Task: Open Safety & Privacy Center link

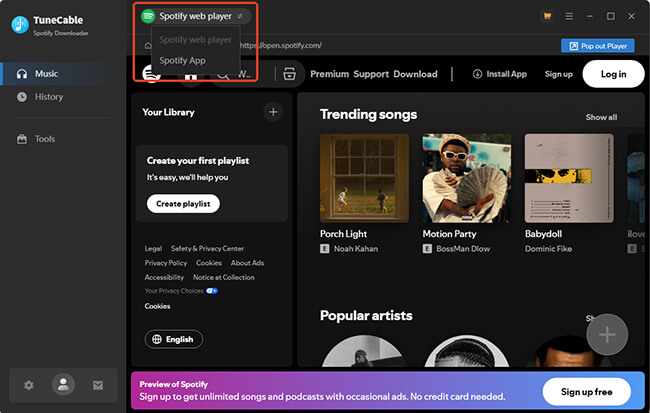Action: [207, 248]
